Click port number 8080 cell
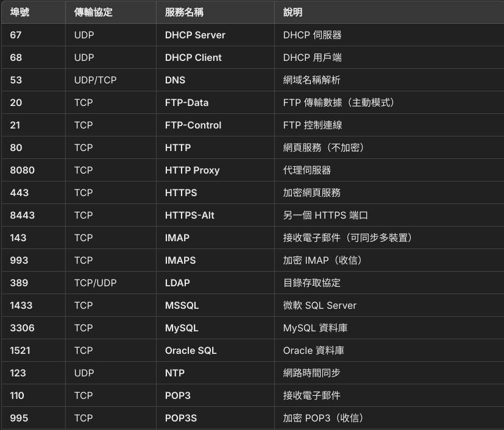The height and width of the screenshot is (430, 504). pyautogui.click(x=22, y=170)
